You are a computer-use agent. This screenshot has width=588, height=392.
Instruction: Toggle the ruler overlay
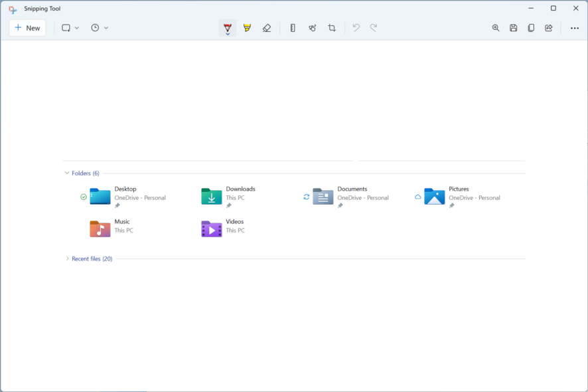pyautogui.click(x=292, y=28)
